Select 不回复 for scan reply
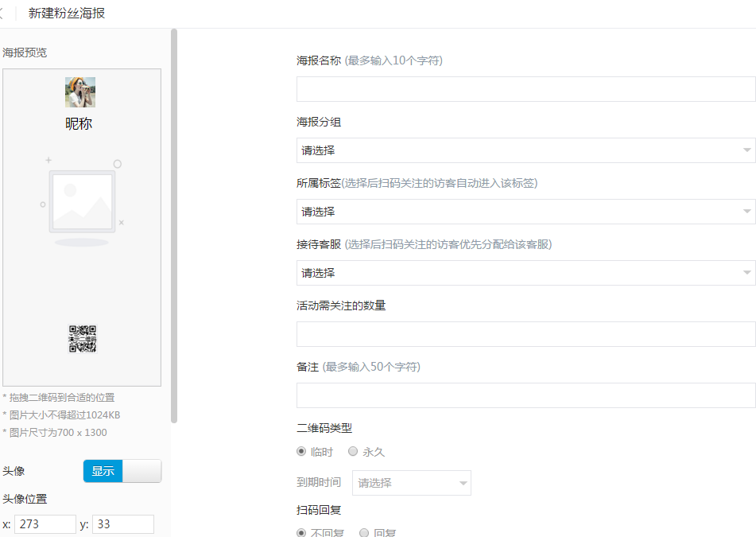The height and width of the screenshot is (537, 756). point(301,532)
